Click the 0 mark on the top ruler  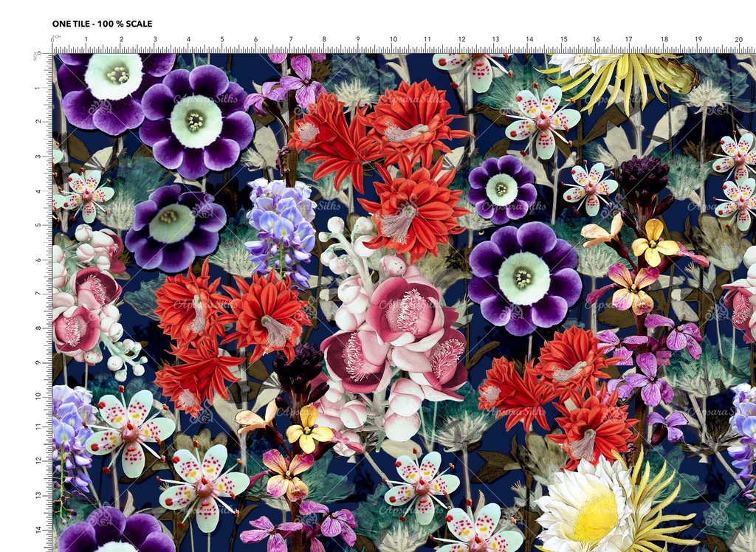click(52, 39)
